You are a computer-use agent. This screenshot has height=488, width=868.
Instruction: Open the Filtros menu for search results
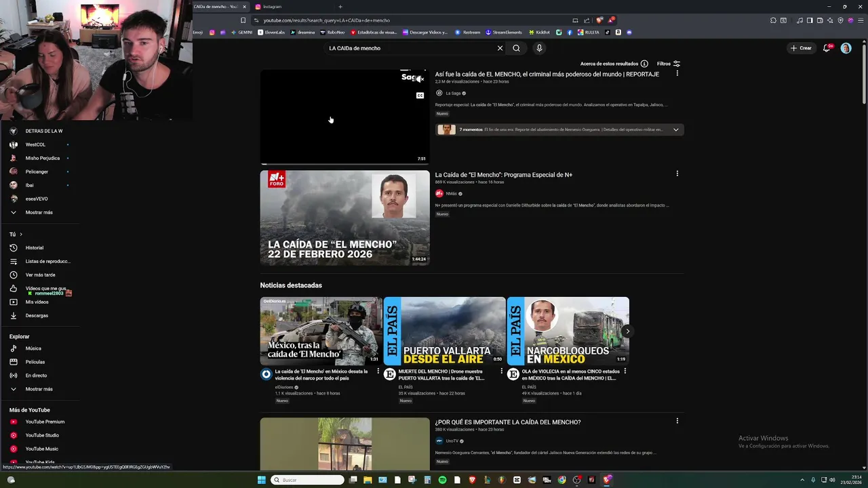(x=669, y=64)
